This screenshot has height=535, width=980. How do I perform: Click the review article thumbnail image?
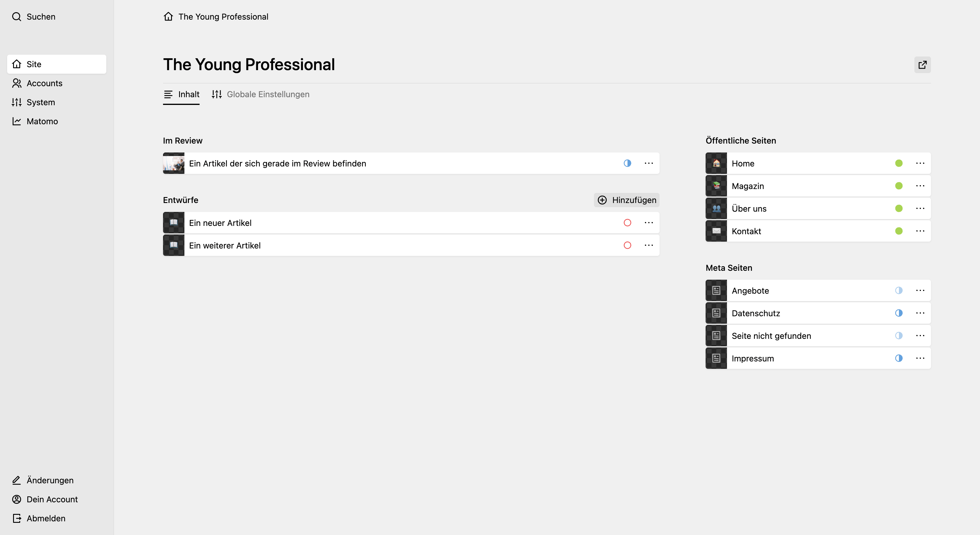click(x=174, y=163)
